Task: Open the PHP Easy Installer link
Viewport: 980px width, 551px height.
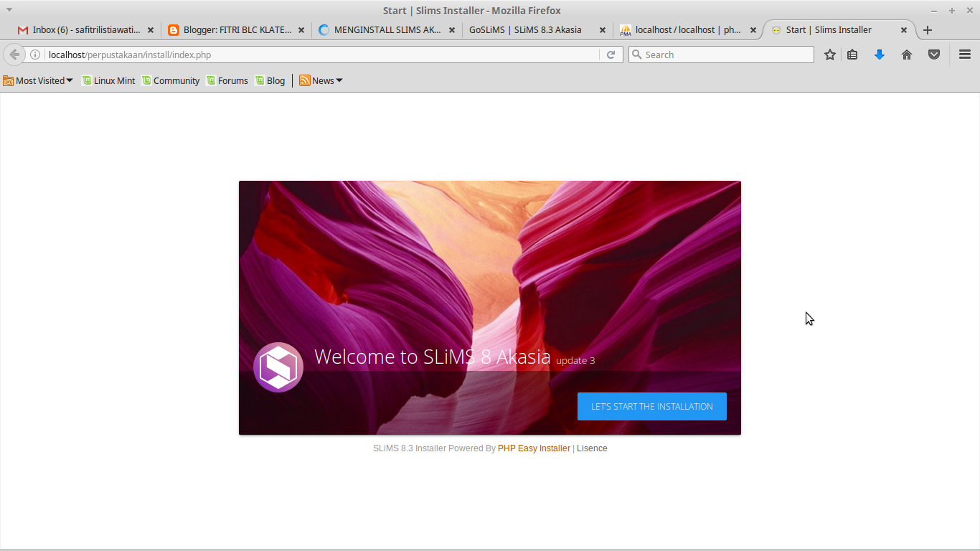Action: pyautogui.click(x=534, y=448)
